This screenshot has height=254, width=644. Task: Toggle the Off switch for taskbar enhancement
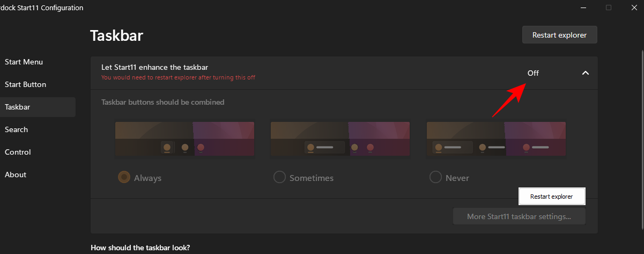pos(533,73)
